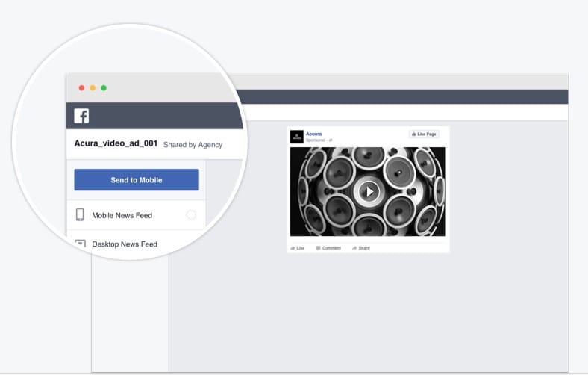Comment on the Accura post

[328, 247]
